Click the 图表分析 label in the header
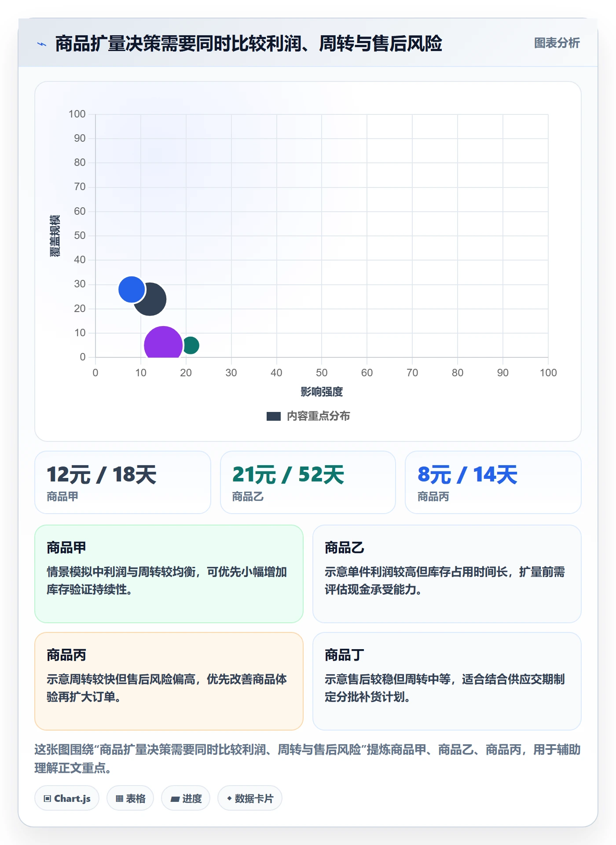The height and width of the screenshot is (845, 616). [x=557, y=43]
